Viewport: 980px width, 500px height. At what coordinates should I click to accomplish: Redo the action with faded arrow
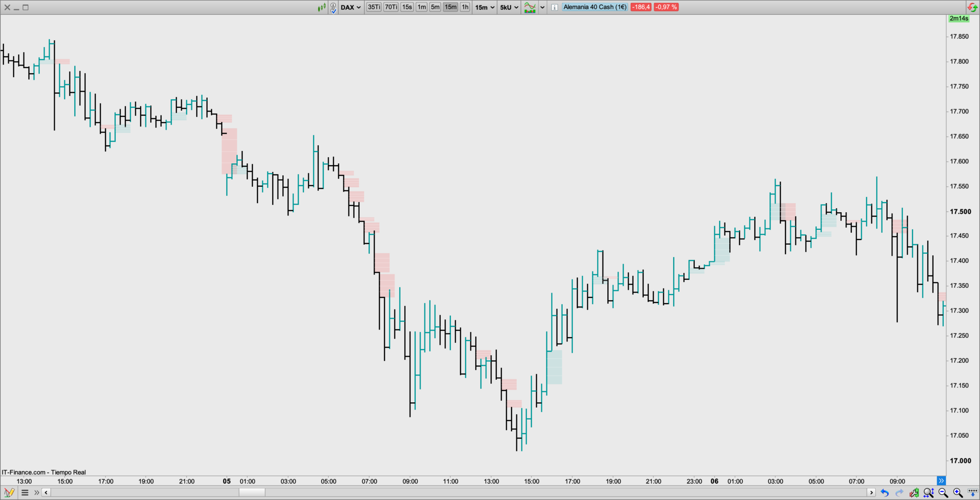pos(899,492)
